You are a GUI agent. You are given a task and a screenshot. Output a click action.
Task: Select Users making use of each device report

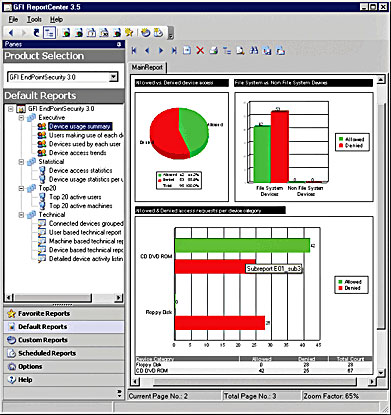click(86, 135)
